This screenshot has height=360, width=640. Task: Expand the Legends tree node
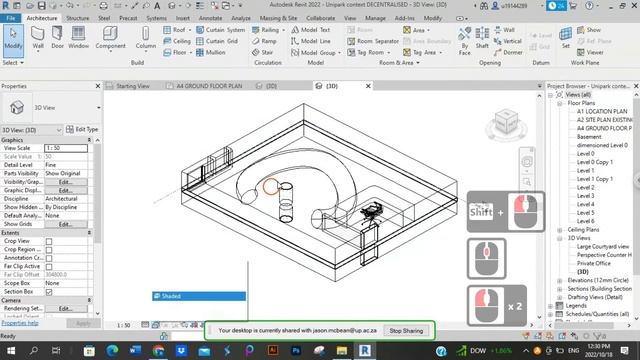coord(551,306)
